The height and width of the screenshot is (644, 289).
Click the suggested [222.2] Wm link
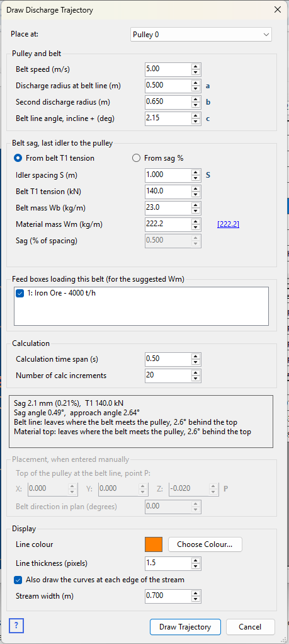[x=229, y=224]
